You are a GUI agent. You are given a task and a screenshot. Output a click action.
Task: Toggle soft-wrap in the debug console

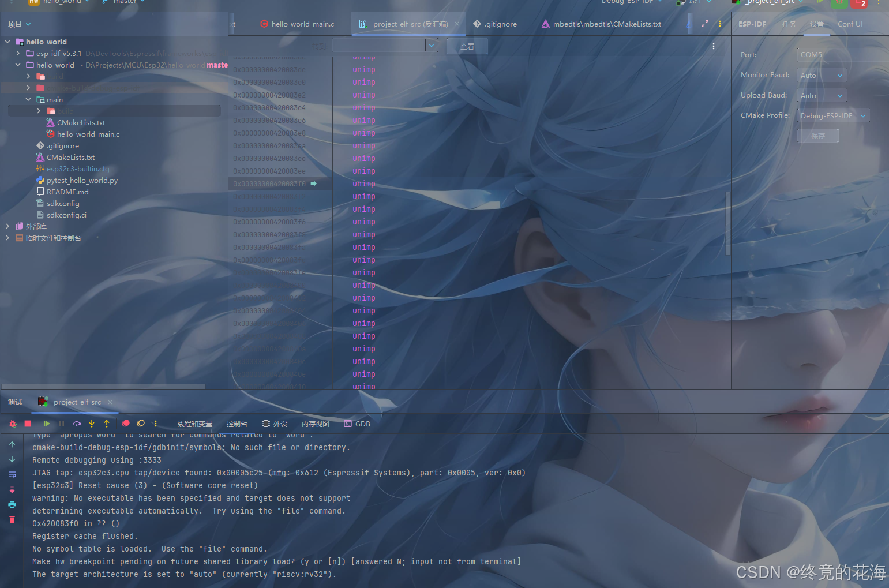[x=12, y=475]
